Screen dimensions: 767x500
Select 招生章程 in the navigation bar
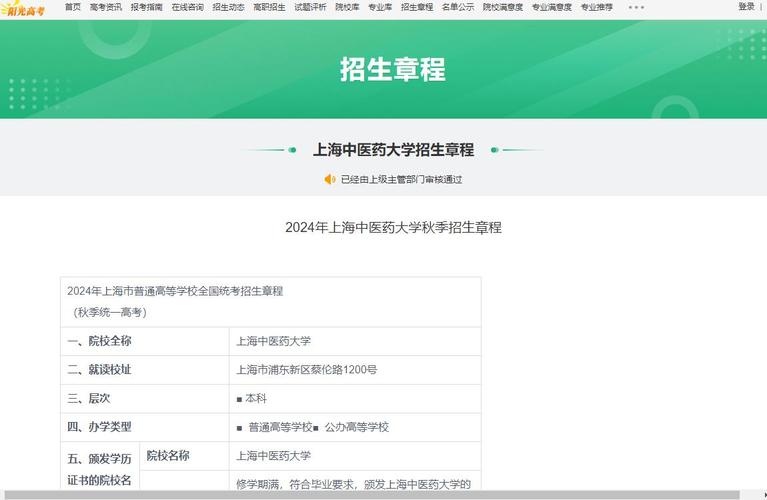tap(417, 7)
